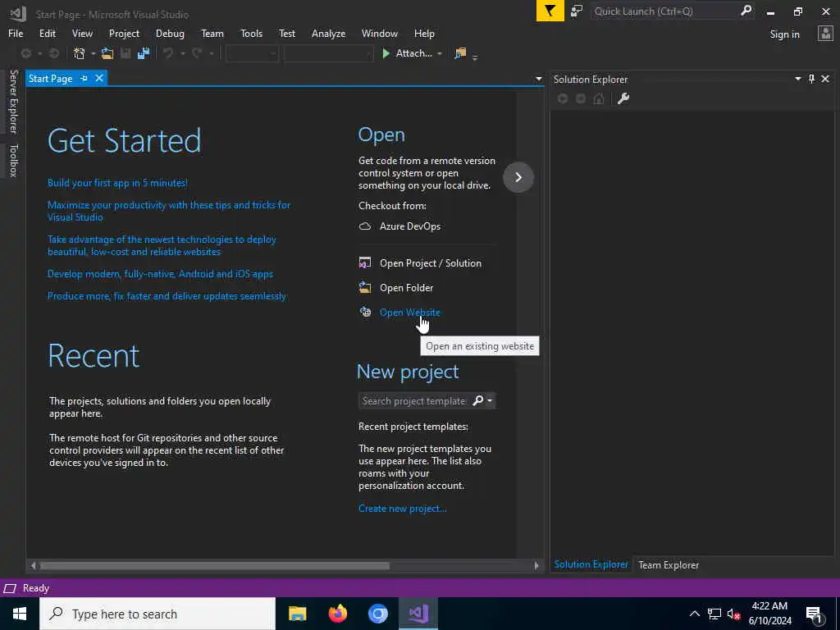Open File Explorer from taskbar
Viewport: 840px width, 630px height.
[297, 614]
